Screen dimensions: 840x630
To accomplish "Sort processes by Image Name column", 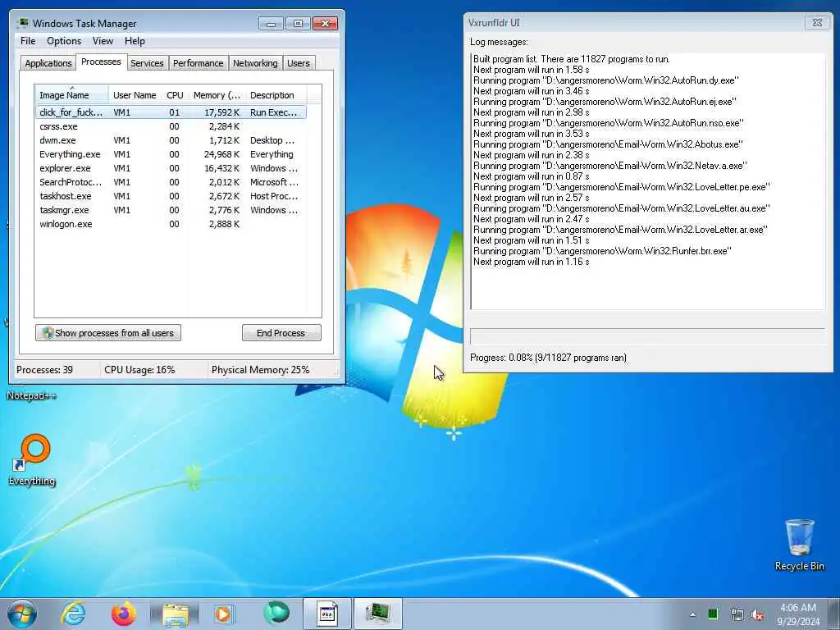I will coord(71,95).
